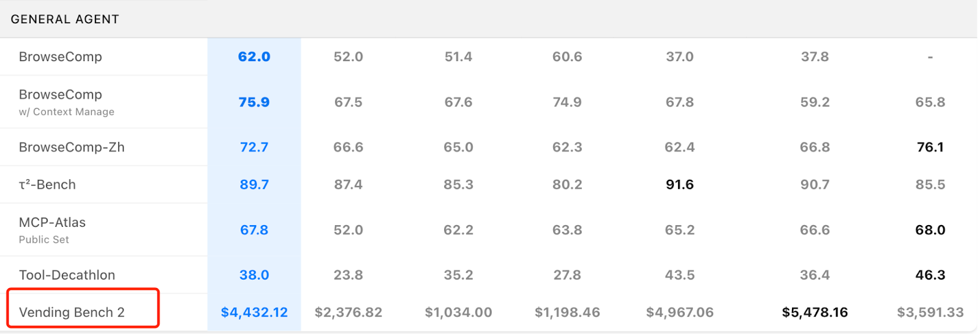Screen dimensions: 980x334
Task: Select the Tool-Decathlon row label
Action: (x=67, y=275)
